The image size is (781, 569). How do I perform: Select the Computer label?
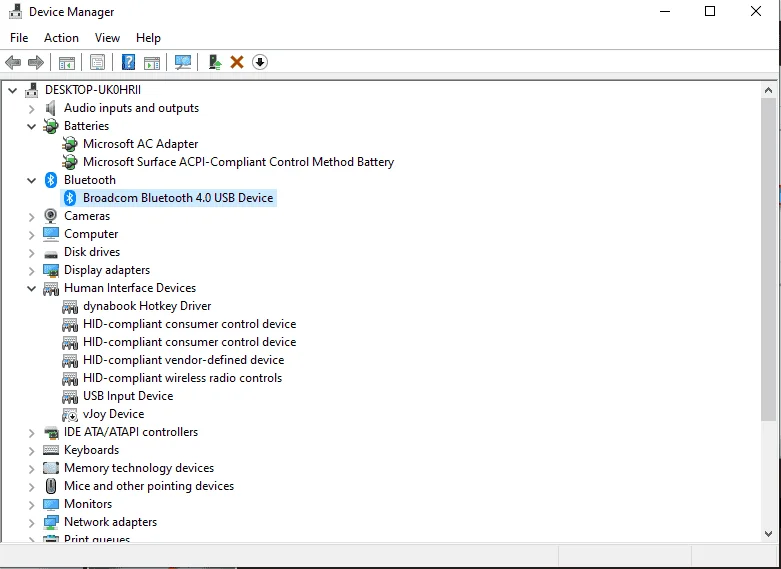coord(91,234)
